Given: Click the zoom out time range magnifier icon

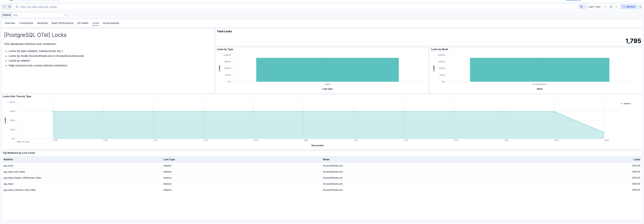Looking at the screenshot, I should tap(611, 7).
